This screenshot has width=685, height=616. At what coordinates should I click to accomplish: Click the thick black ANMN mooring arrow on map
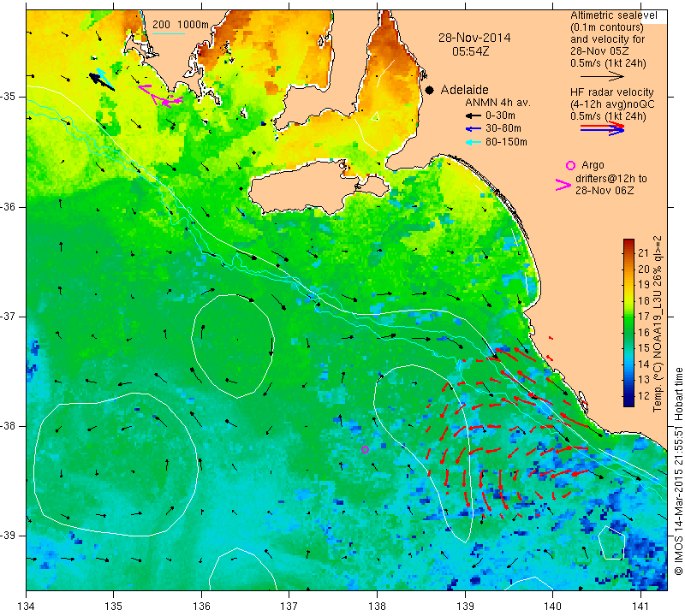click(x=101, y=81)
